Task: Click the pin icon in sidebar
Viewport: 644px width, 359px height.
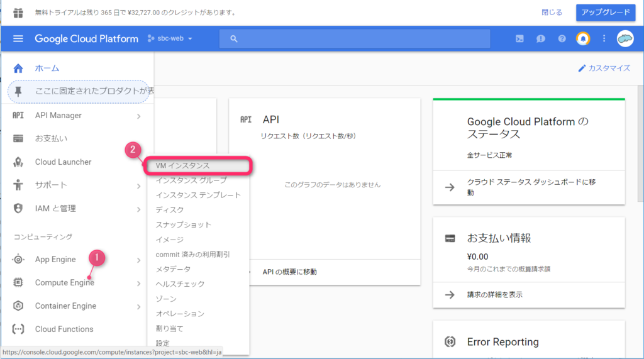Action: [18, 91]
